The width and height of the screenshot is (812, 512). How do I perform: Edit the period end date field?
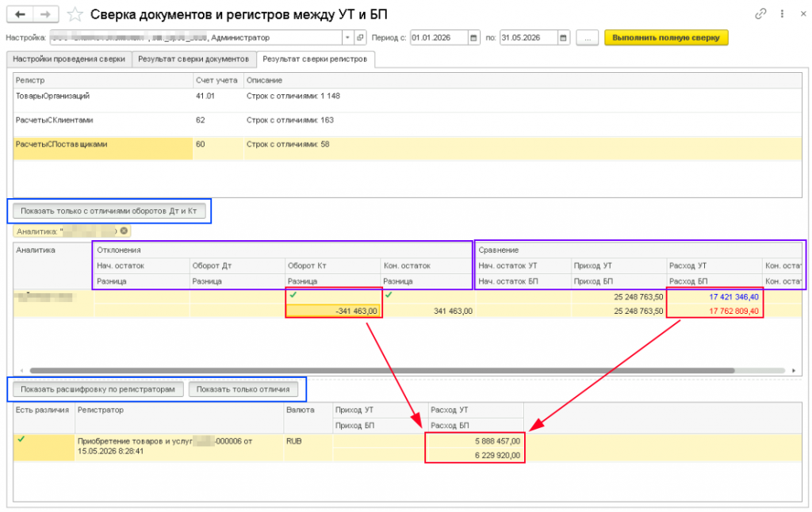coord(529,38)
